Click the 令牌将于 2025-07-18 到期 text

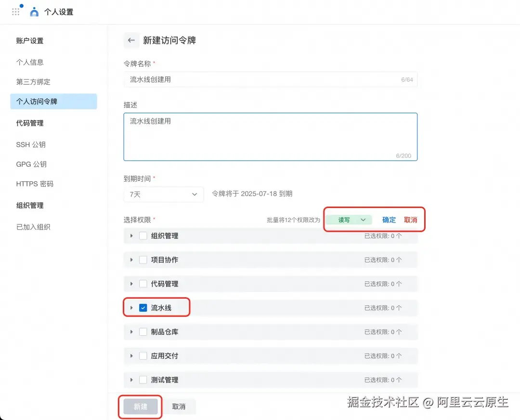252,194
